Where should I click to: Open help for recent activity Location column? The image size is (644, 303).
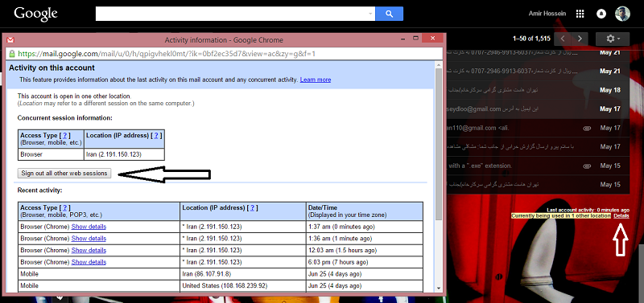pos(252,208)
